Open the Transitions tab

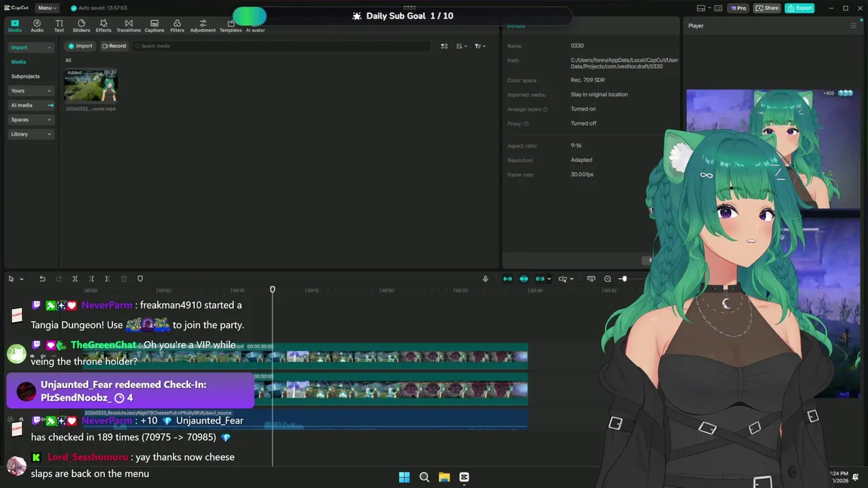tap(129, 26)
